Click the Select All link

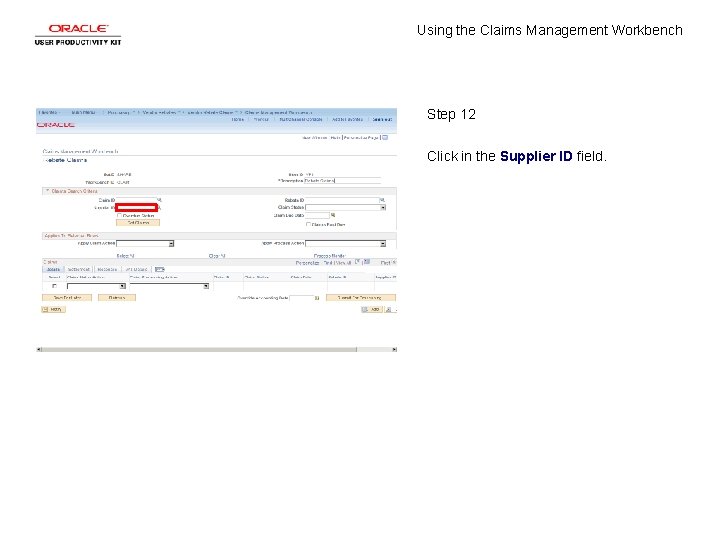tap(125, 256)
